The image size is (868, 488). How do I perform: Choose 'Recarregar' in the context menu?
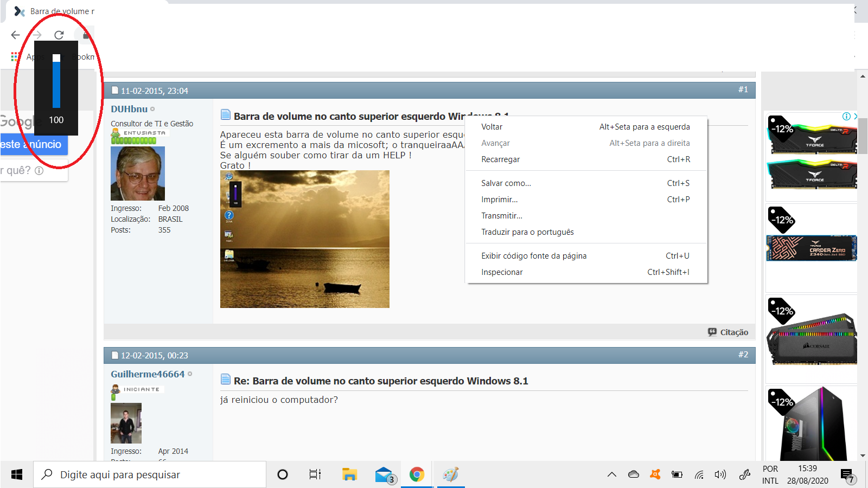tap(586, 159)
